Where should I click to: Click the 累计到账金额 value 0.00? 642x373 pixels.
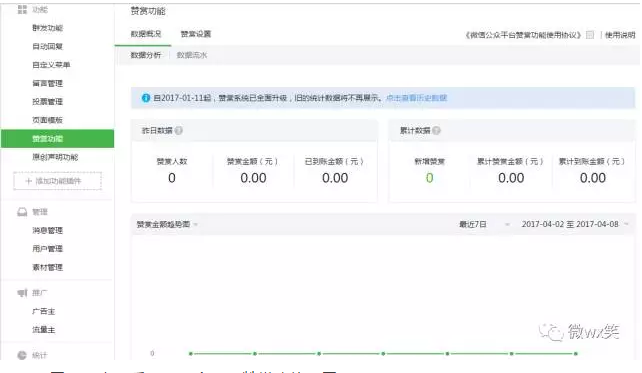coord(593,178)
